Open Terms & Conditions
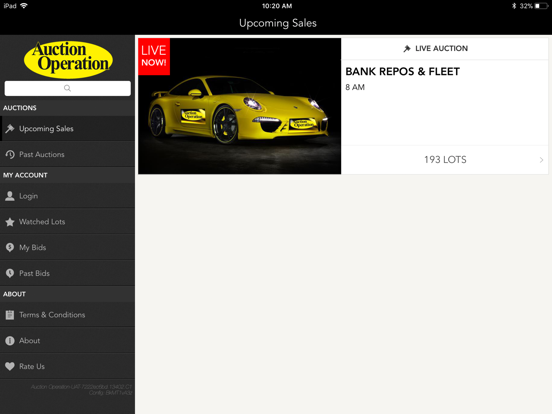Viewport: 552px width, 414px height. pyautogui.click(x=67, y=315)
